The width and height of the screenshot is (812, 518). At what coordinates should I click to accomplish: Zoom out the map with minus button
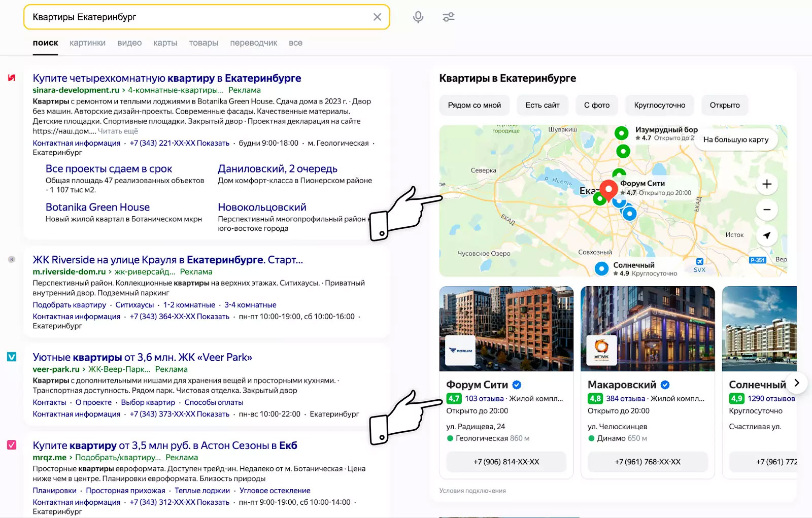767,210
